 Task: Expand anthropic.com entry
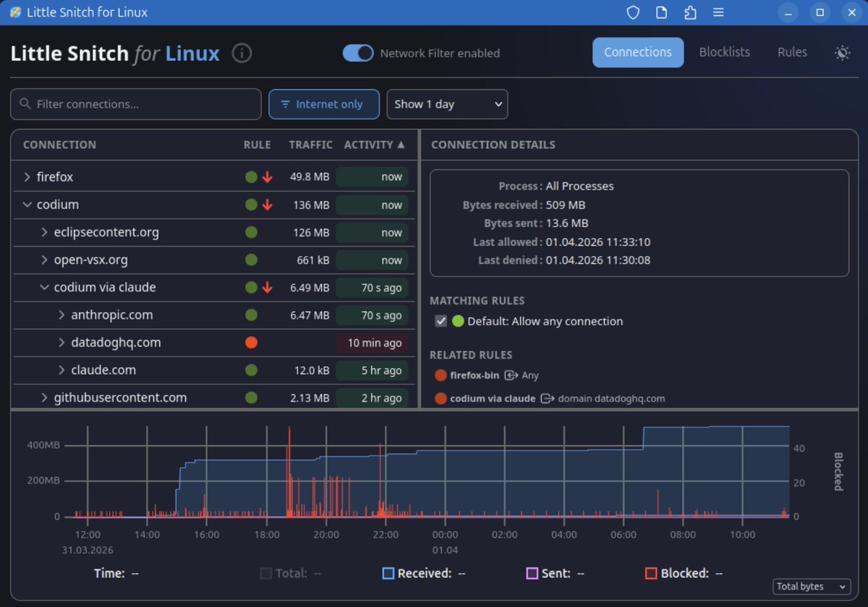(61, 315)
